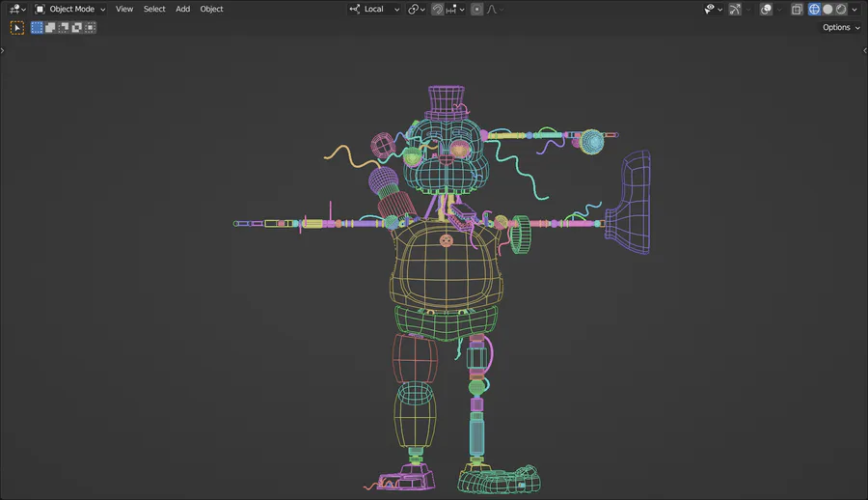The height and width of the screenshot is (500, 868).
Task: Open the Options dropdown
Action: (841, 27)
